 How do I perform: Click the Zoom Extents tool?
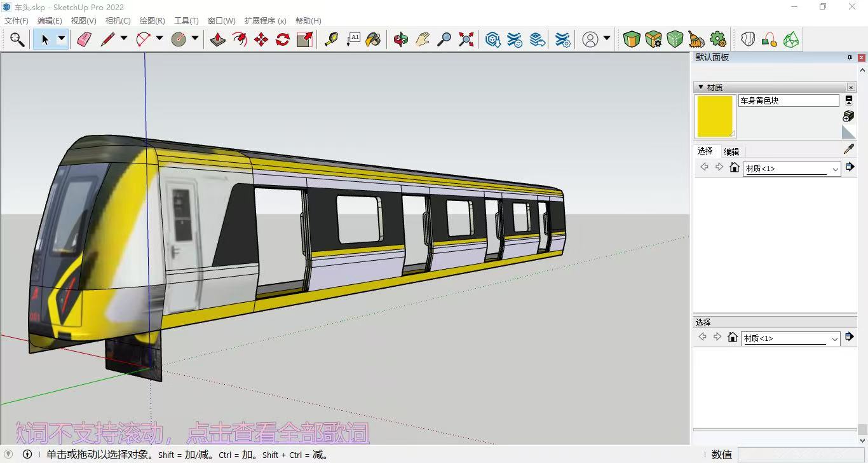466,39
